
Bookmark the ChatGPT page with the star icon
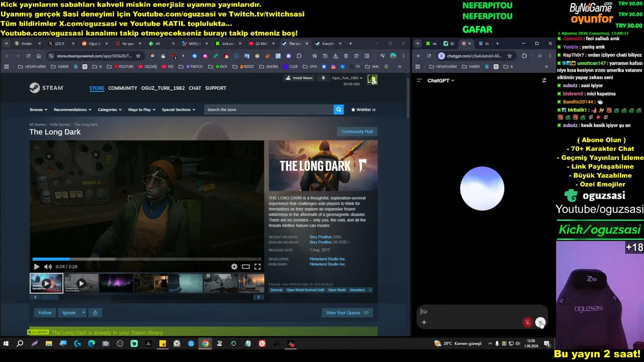510,56
